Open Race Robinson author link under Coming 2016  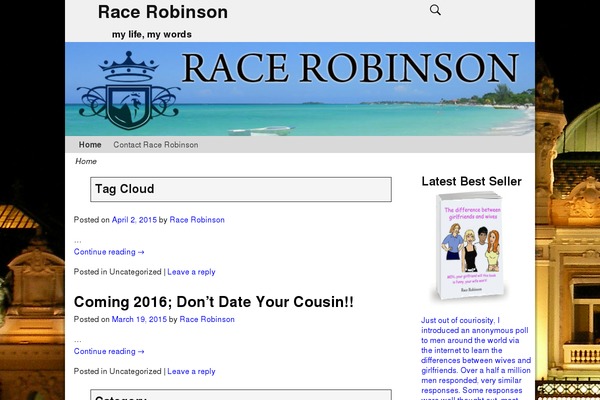click(207, 319)
